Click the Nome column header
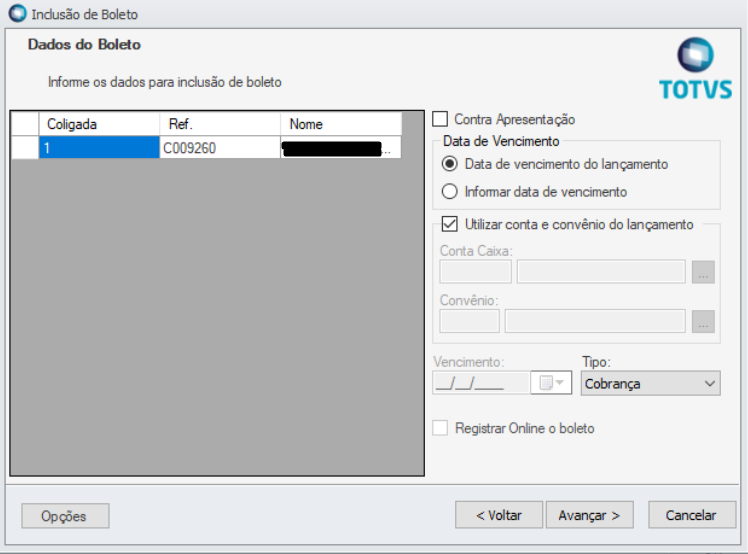Viewport: 748px width, 554px height. click(340, 124)
